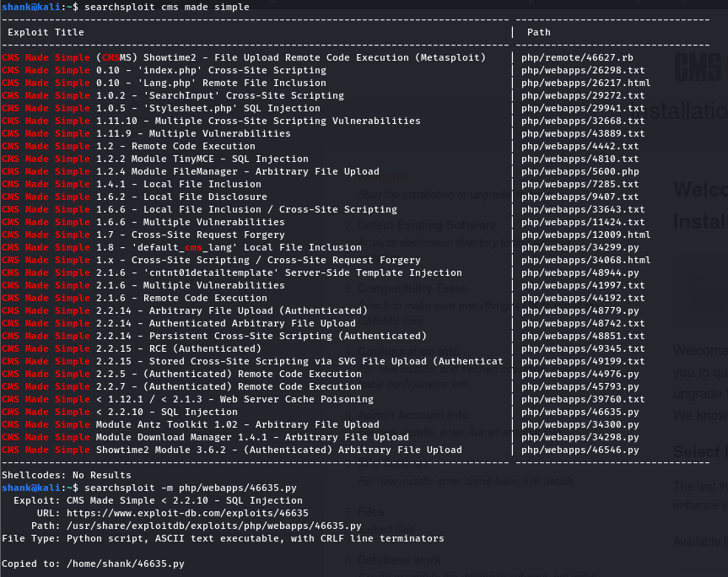
Task: Click the path php/webapps/4810.txt
Action: (580, 159)
